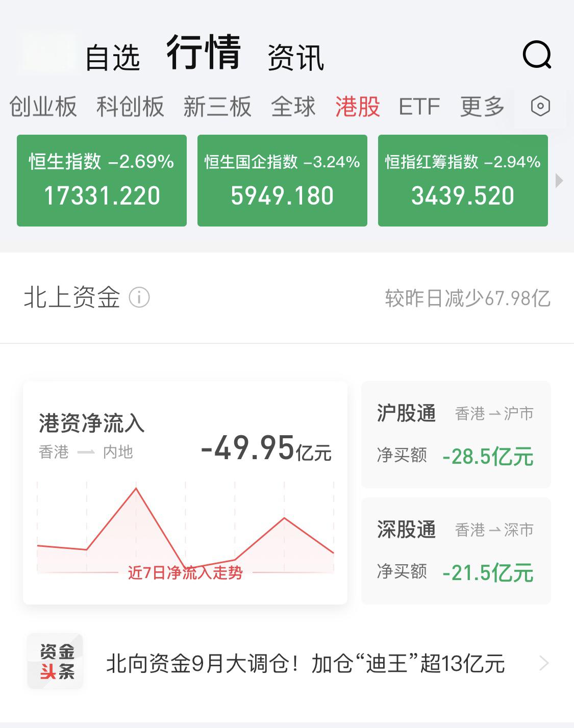Click the 资金头条 news badge icon
The width and height of the screenshot is (574, 728).
tap(56, 663)
